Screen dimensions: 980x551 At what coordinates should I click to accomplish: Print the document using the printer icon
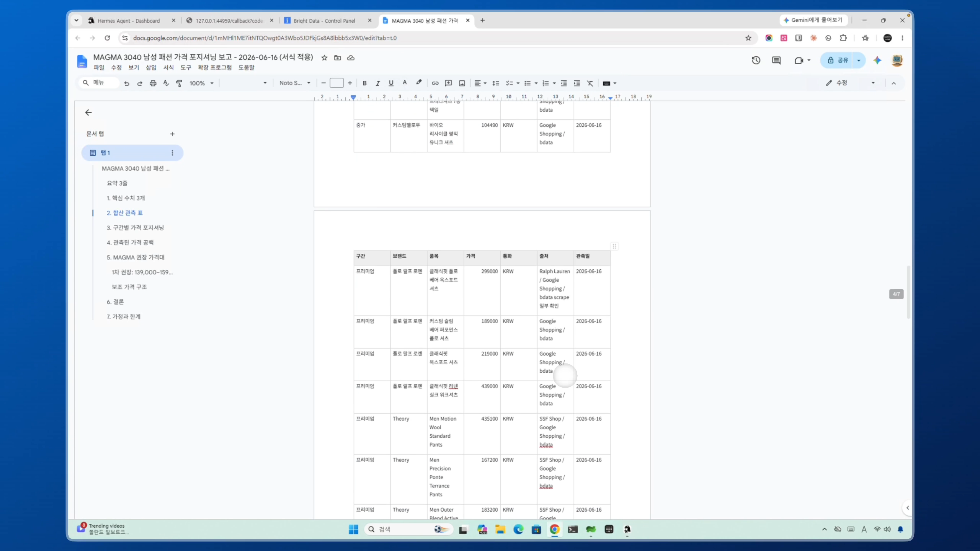click(153, 83)
